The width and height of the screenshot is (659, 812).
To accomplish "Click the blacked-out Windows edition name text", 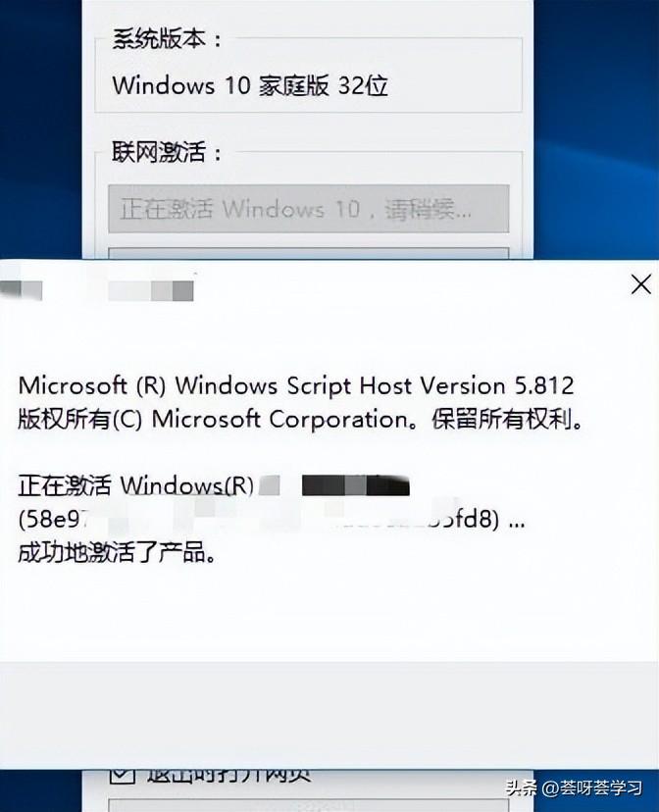I will point(355,485).
